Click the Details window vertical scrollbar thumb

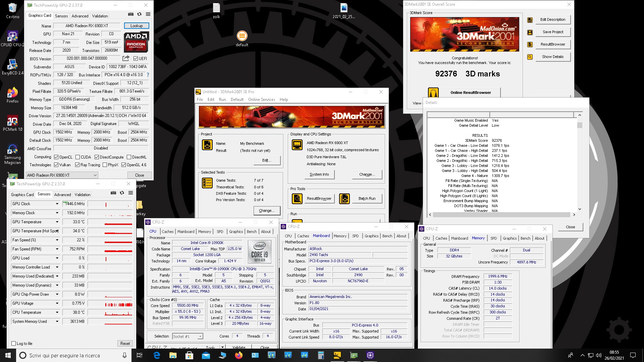(580, 125)
